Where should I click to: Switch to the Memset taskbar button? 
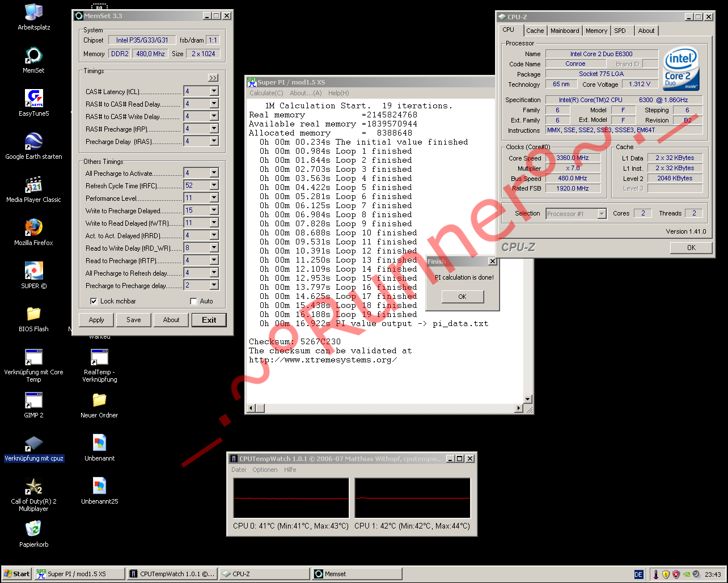357,574
